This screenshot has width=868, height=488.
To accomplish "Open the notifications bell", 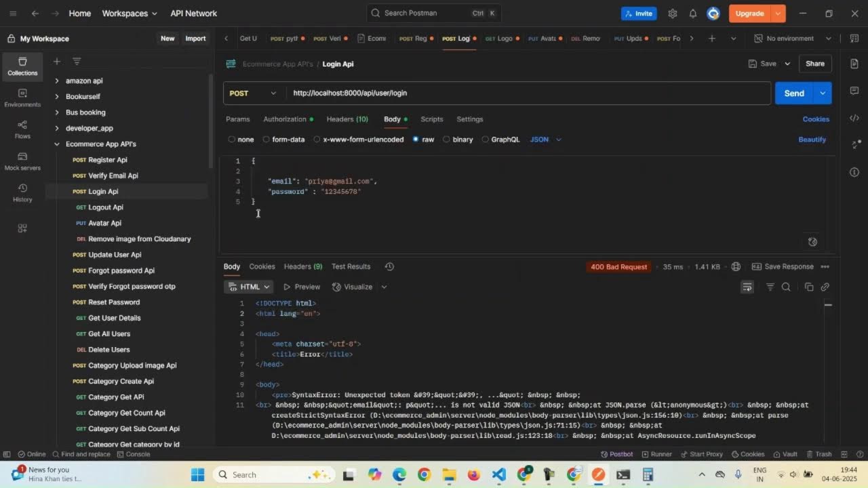I will pyautogui.click(x=692, y=14).
